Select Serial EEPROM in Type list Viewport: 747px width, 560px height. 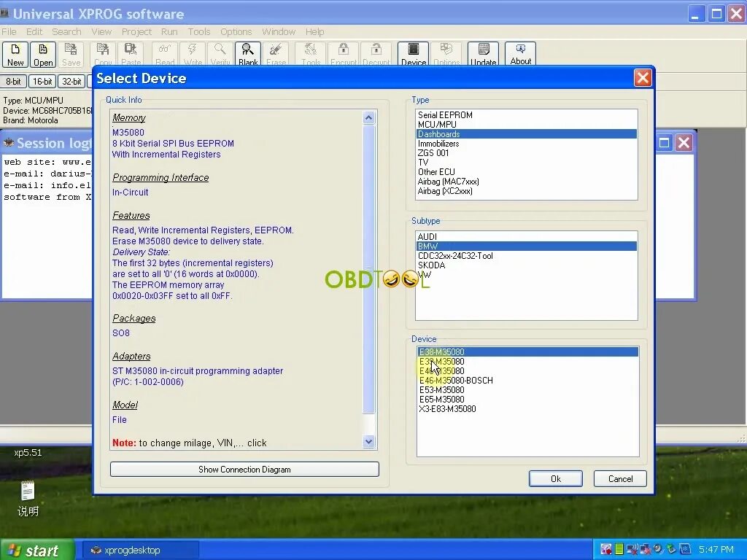[527, 114]
